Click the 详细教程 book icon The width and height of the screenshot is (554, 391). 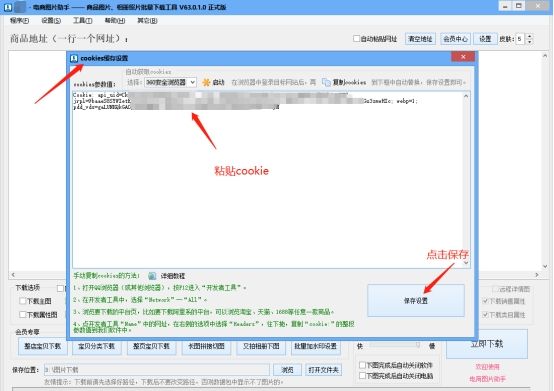(x=152, y=276)
